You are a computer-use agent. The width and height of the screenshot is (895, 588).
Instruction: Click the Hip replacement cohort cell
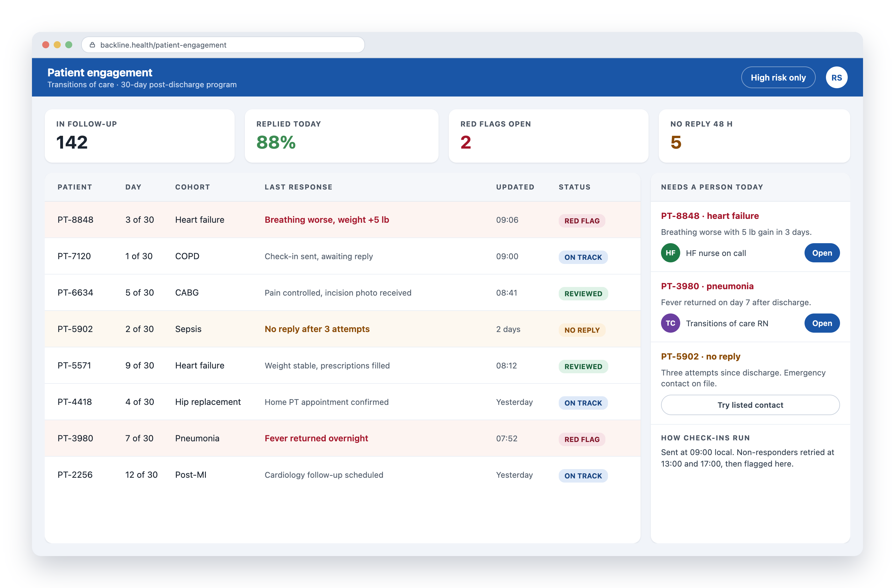pos(207,402)
